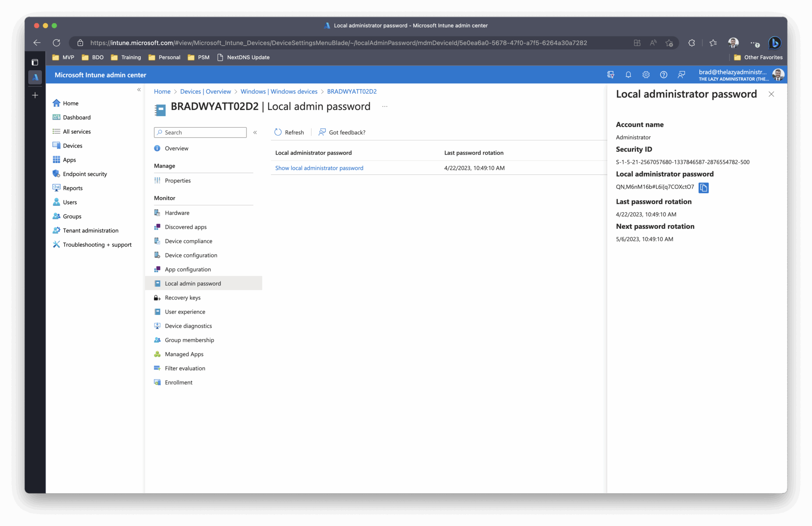
Task: Select Devices in the left navigation
Action: click(x=73, y=145)
